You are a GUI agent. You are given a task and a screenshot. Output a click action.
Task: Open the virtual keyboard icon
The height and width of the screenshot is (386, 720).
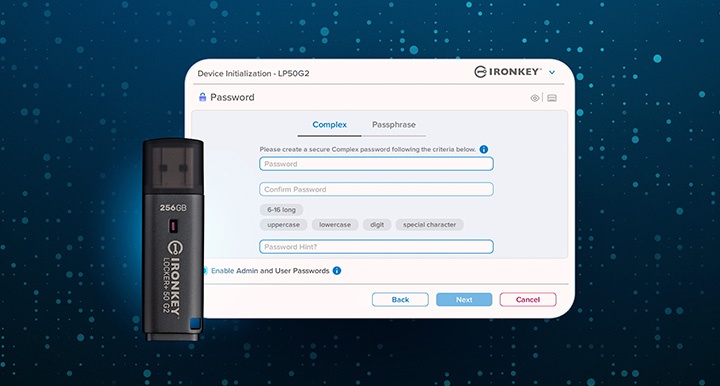pyautogui.click(x=552, y=98)
